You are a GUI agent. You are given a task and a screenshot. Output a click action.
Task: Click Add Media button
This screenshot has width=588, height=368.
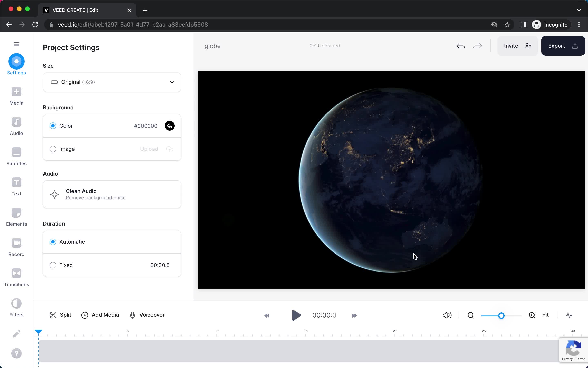coord(100,315)
